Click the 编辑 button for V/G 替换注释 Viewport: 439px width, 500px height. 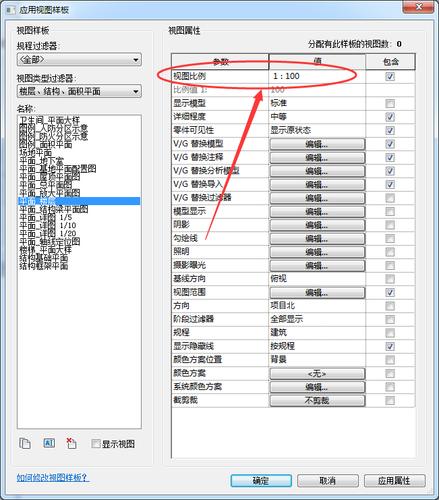pyautogui.click(x=317, y=157)
